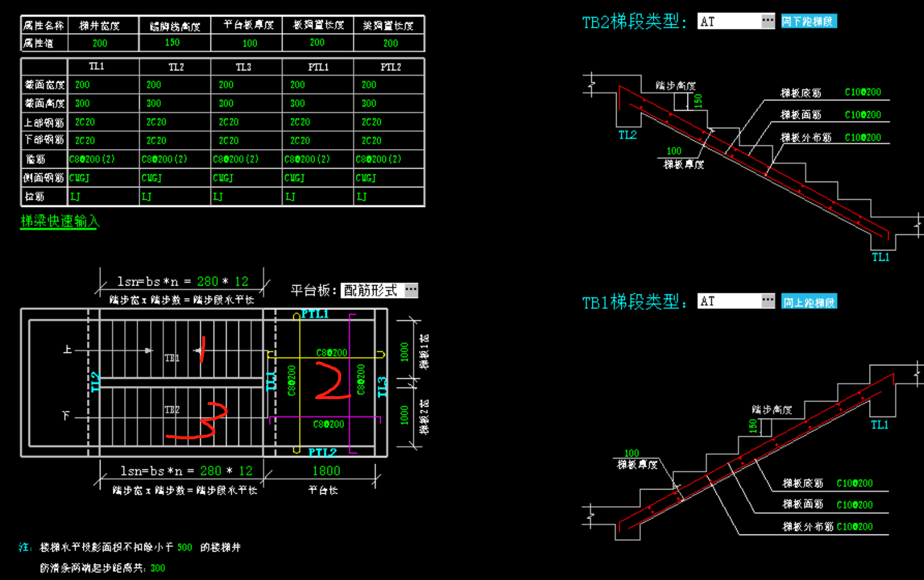This screenshot has width=924, height=580.
Task: Select TL1 上部钢筋 cell 2C20
Action: (x=85, y=122)
